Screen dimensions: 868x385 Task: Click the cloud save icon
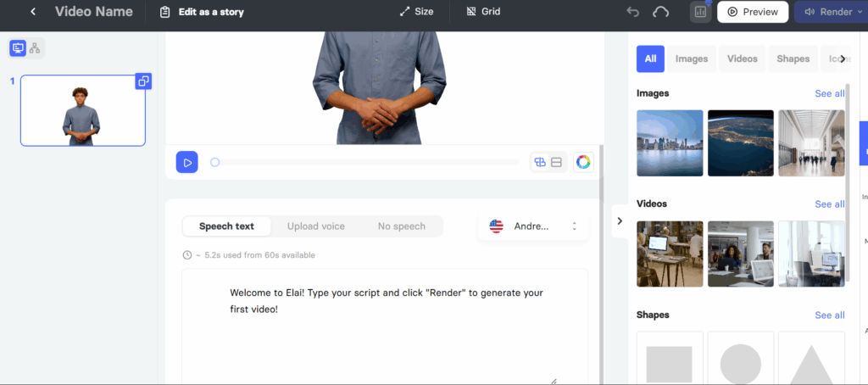pyautogui.click(x=661, y=12)
